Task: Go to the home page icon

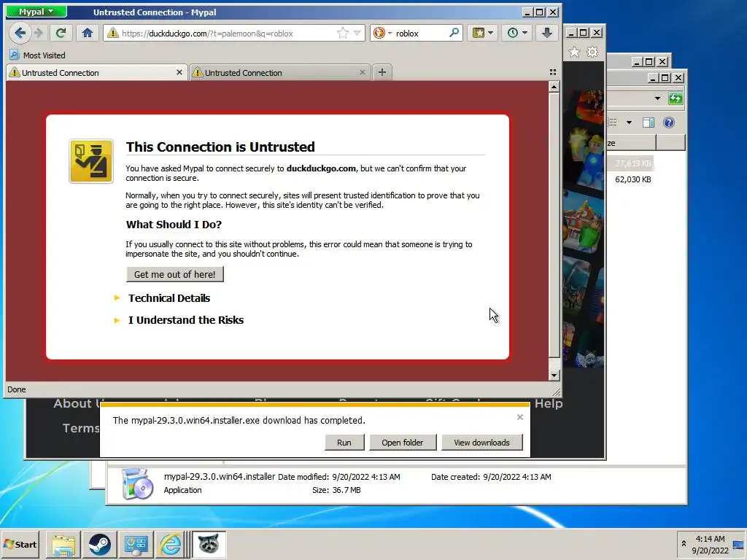Action: point(88,33)
